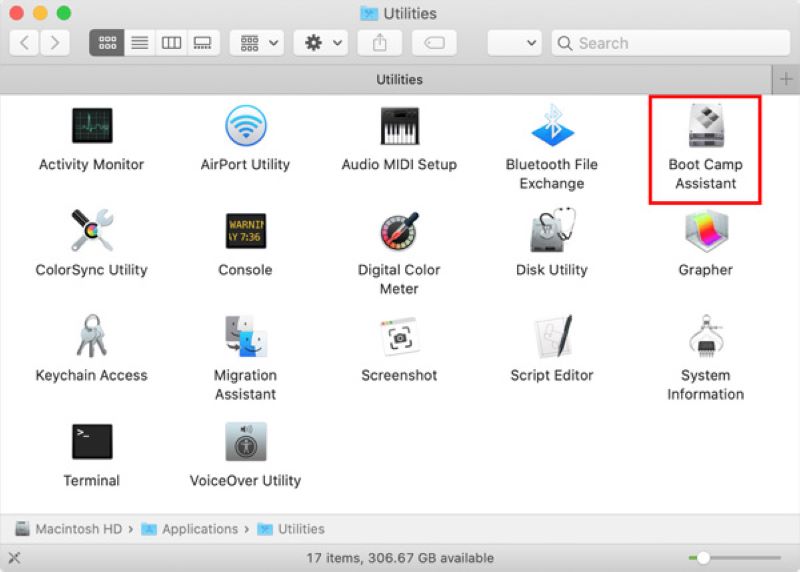Click the 'Boot Camp Assistant' name label
Viewport: 800px width, 572px height.
tap(706, 174)
